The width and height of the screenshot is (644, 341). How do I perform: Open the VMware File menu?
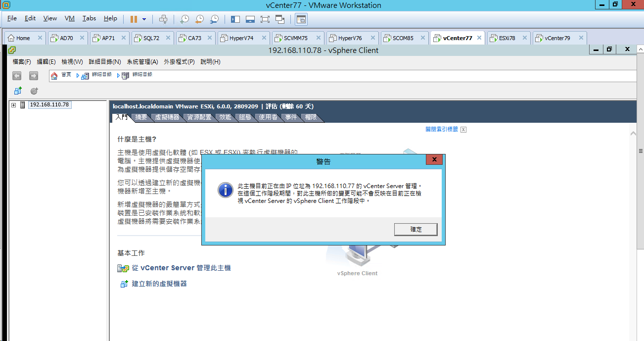pos(12,18)
